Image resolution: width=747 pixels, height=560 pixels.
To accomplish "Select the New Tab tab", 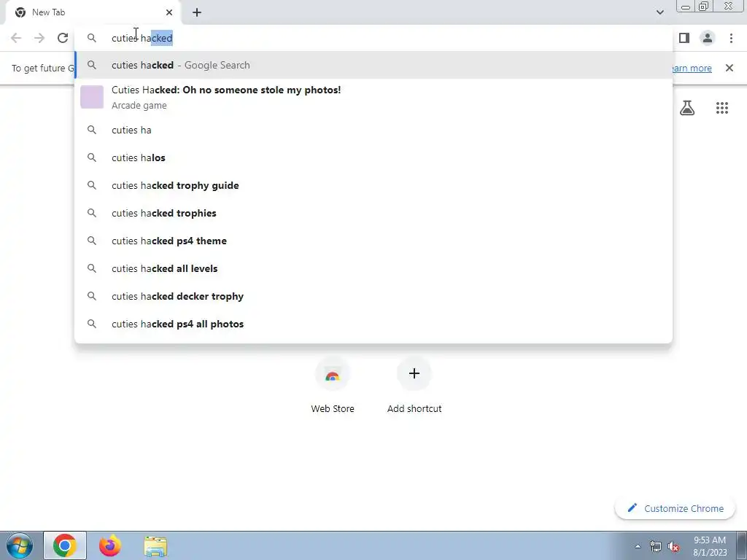I will (93, 12).
